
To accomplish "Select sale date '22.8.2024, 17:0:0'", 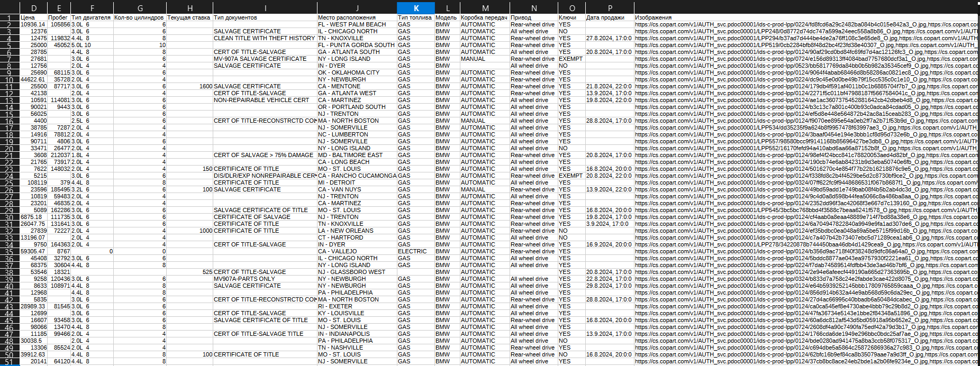I will pos(610,279).
